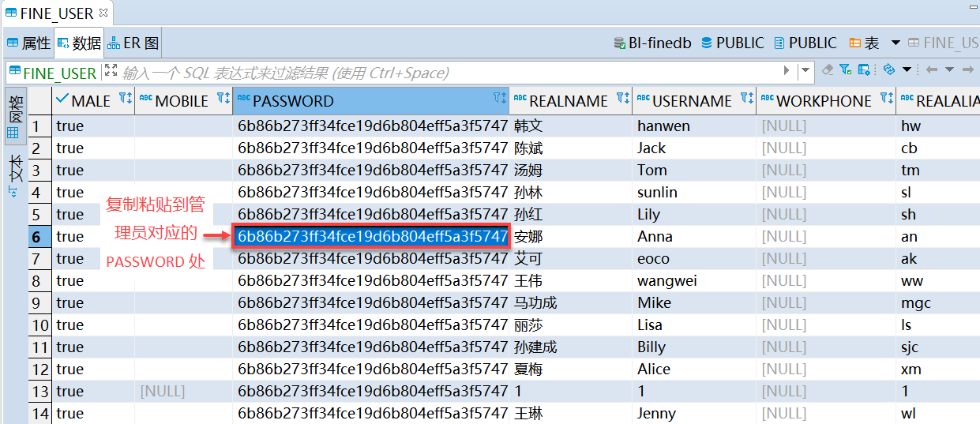
Task: Click the 表 tables breadcrumb
Action: point(865,43)
